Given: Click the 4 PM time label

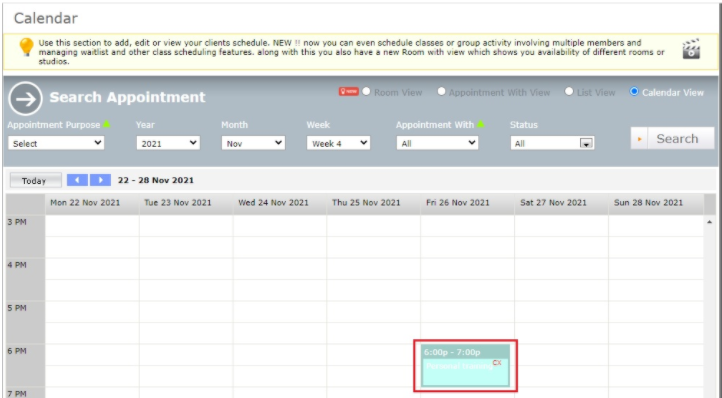Looking at the screenshot, I should click(x=17, y=265).
